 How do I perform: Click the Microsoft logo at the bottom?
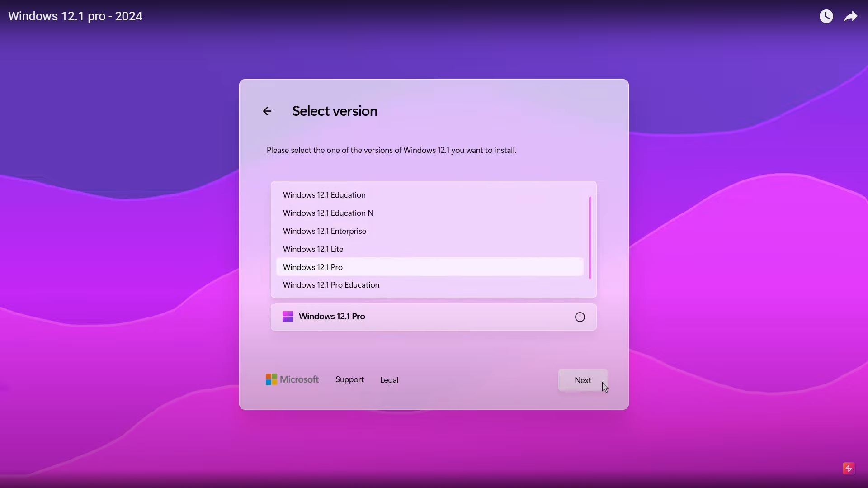point(292,379)
